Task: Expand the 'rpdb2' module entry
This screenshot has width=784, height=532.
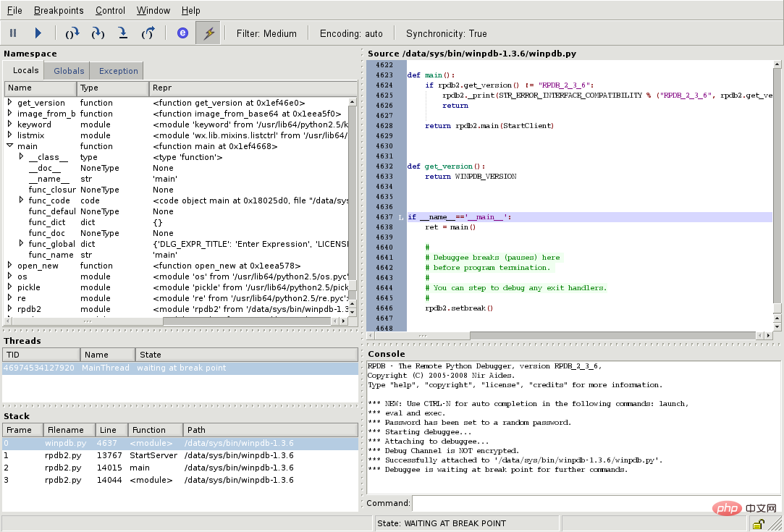Action: 10,309
